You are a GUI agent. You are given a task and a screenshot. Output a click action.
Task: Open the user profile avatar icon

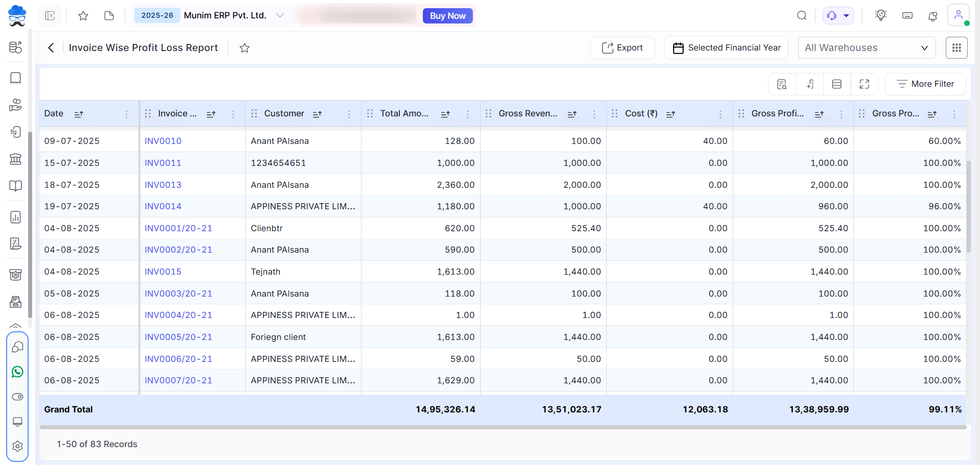pos(959,15)
